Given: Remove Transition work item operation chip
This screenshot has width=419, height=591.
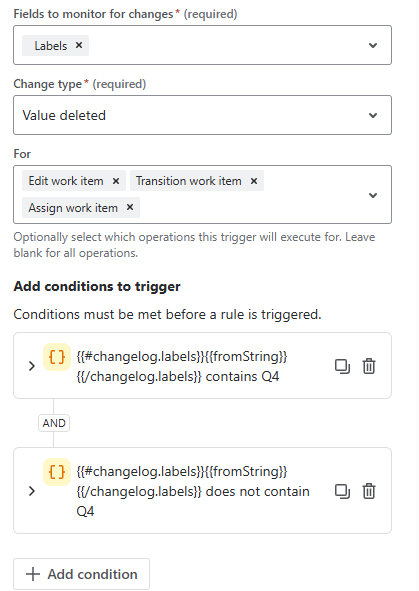Looking at the screenshot, I should tap(254, 181).
